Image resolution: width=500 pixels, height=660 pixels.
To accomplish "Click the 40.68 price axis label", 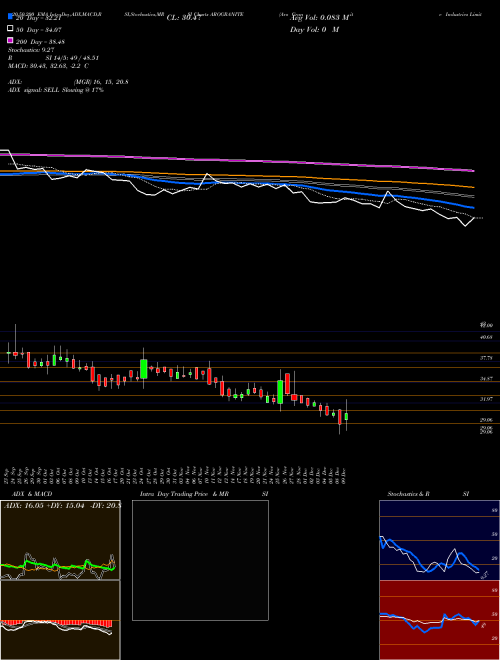I will [x=487, y=337].
